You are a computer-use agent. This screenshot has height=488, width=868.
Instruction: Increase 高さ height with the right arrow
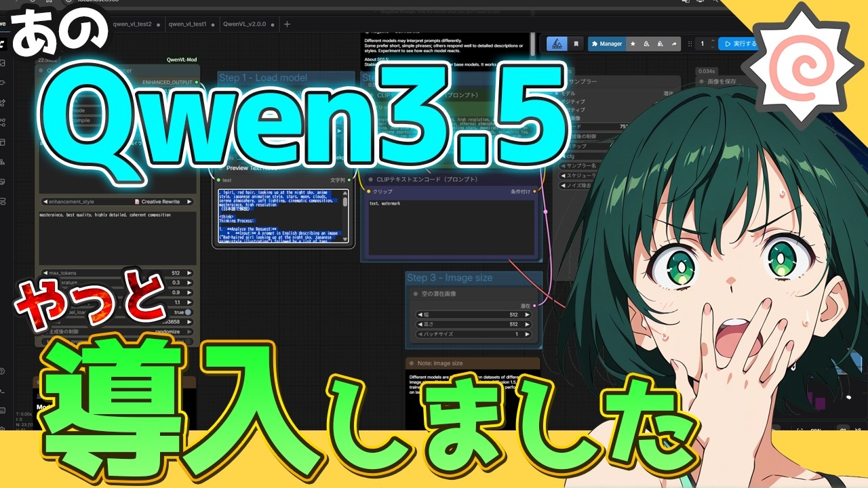tap(528, 324)
